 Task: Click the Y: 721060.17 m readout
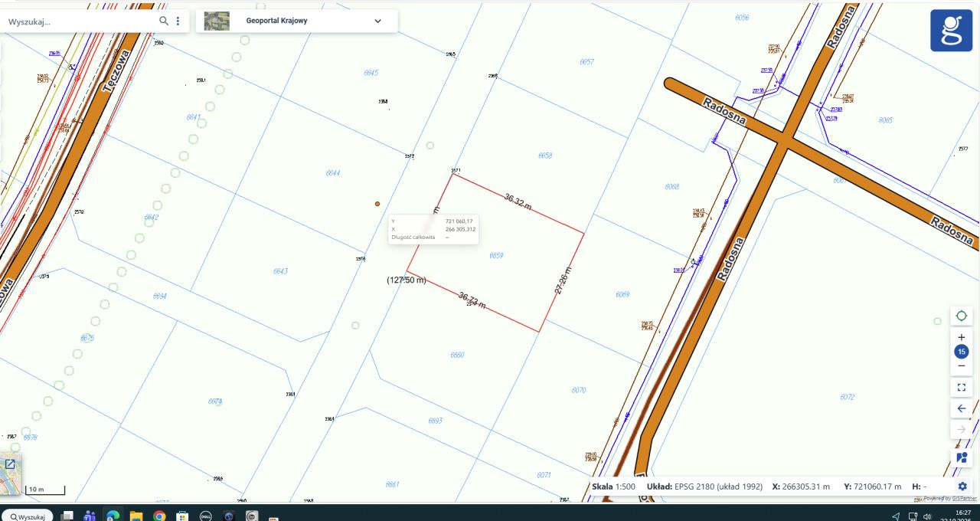coord(873,486)
